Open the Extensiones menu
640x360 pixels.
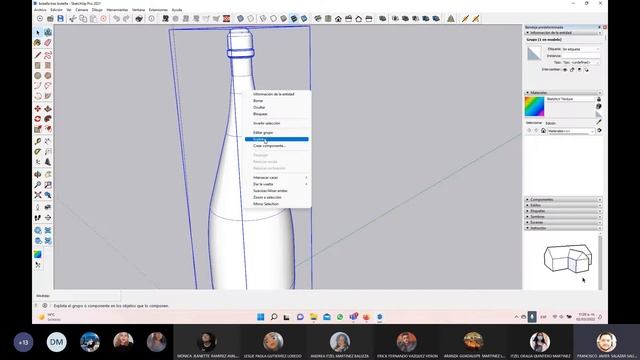[x=158, y=10]
